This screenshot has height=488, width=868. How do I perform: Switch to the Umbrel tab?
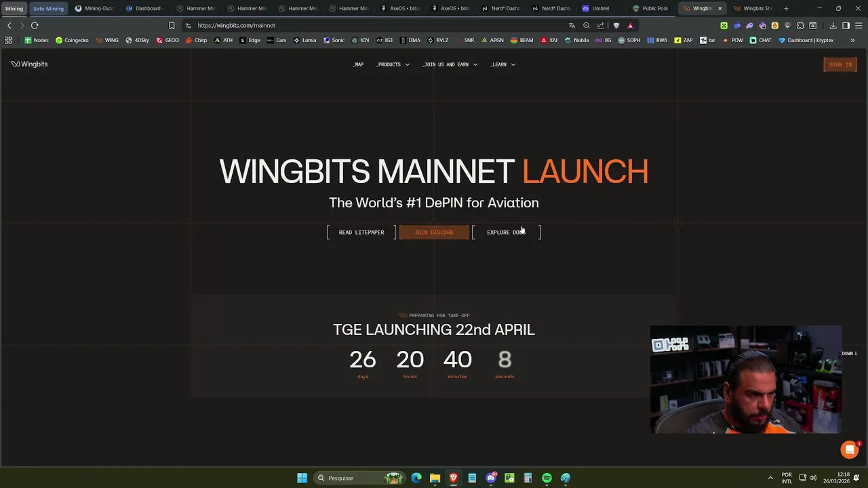pos(600,8)
